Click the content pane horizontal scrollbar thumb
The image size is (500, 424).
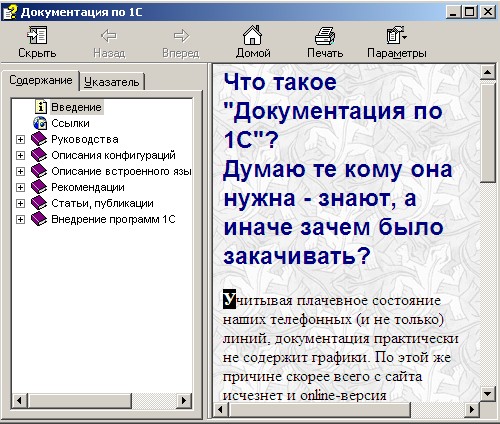tap(319, 409)
